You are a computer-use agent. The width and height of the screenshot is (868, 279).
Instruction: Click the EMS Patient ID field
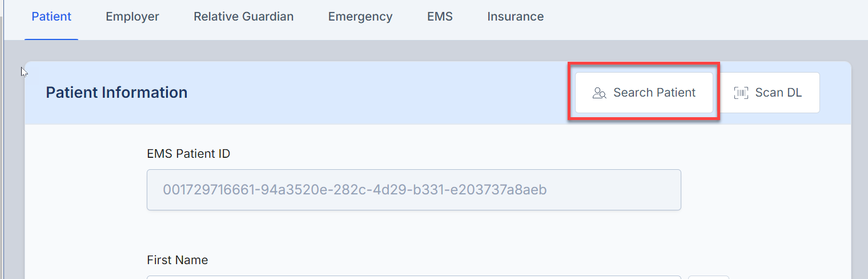[x=413, y=189]
